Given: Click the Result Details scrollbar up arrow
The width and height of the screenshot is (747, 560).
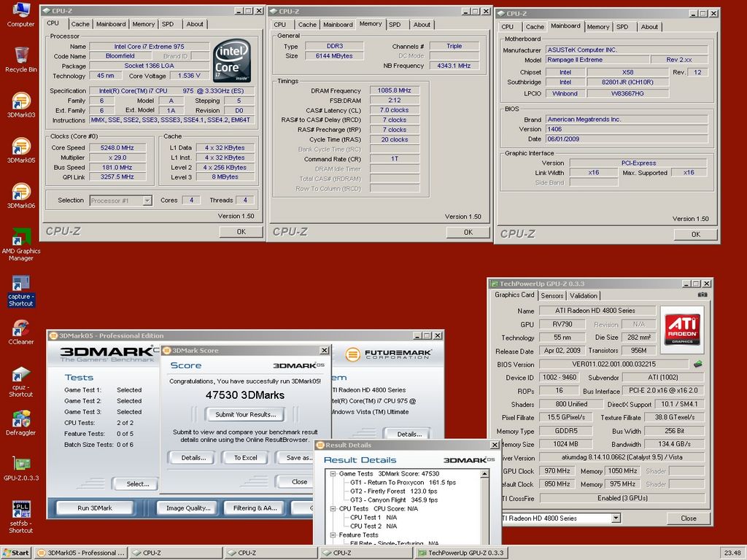Looking at the screenshot, I should [484, 474].
